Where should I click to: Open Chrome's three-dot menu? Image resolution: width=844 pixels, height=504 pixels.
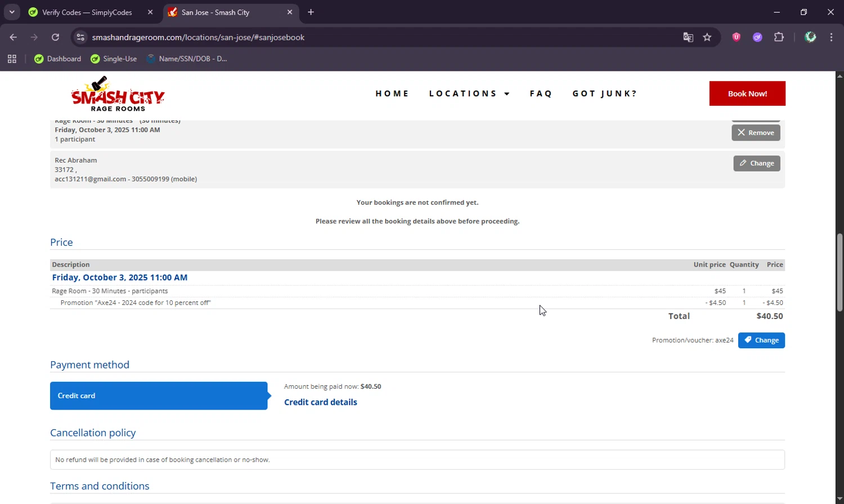click(x=831, y=37)
